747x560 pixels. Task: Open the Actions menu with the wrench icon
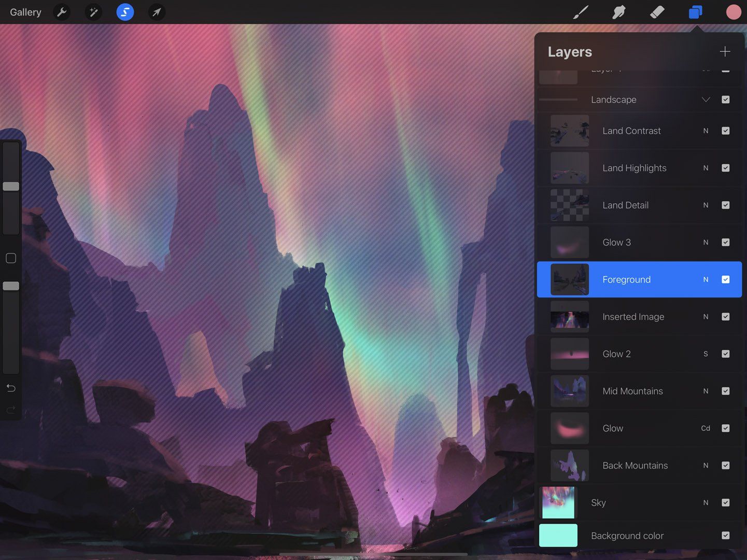click(62, 12)
